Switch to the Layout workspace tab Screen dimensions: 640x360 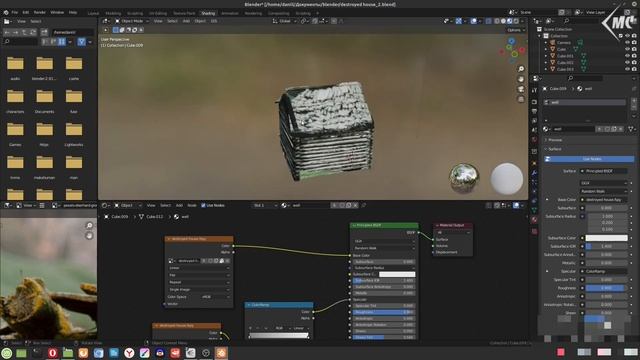click(93, 13)
